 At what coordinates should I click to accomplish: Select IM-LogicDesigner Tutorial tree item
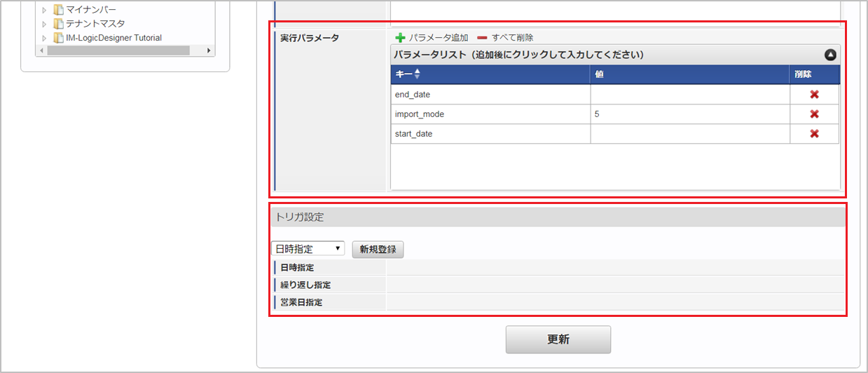coord(113,38)
